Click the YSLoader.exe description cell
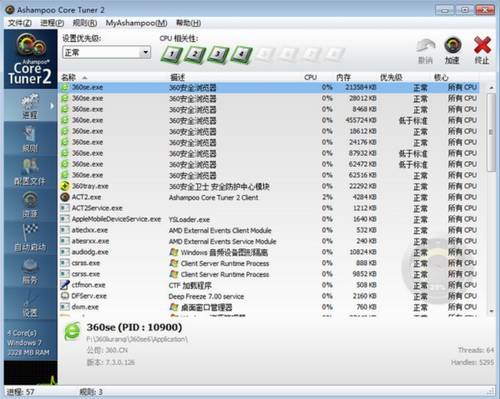This screenshot has width=500, height=399. (189, 219)
